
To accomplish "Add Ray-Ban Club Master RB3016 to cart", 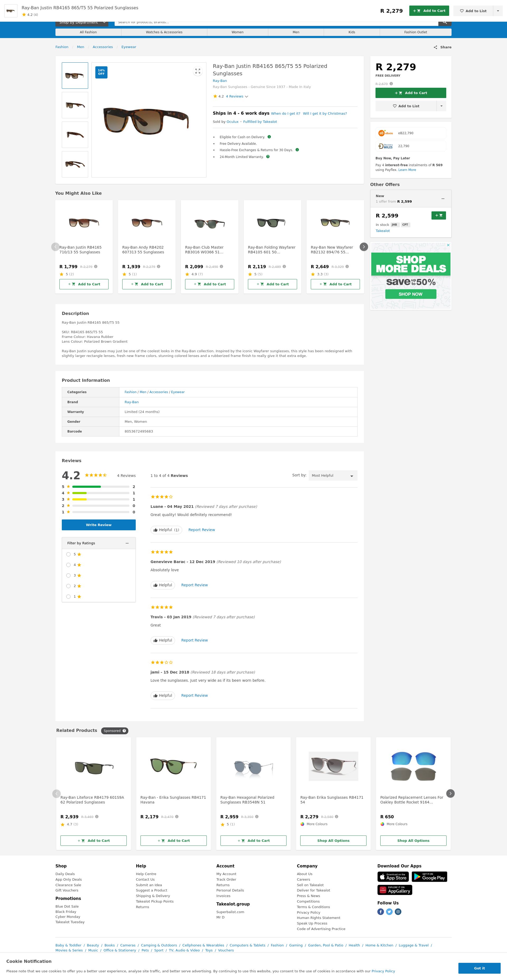I will point(210,284).
